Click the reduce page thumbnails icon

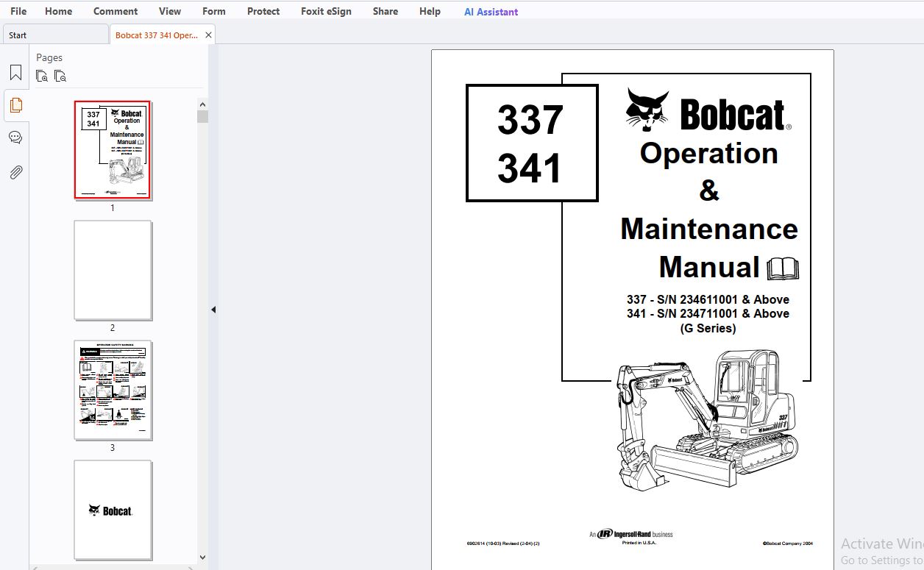coord(60,76)
